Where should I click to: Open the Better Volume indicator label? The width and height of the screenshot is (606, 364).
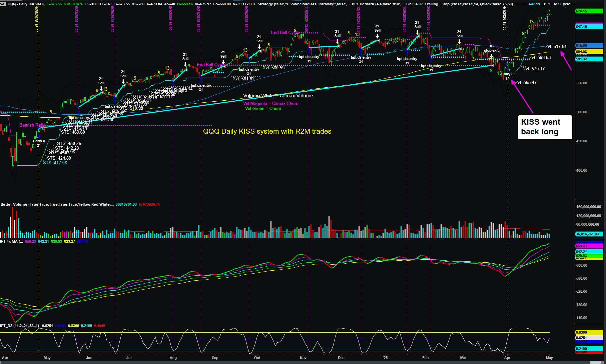click(57, 204)
